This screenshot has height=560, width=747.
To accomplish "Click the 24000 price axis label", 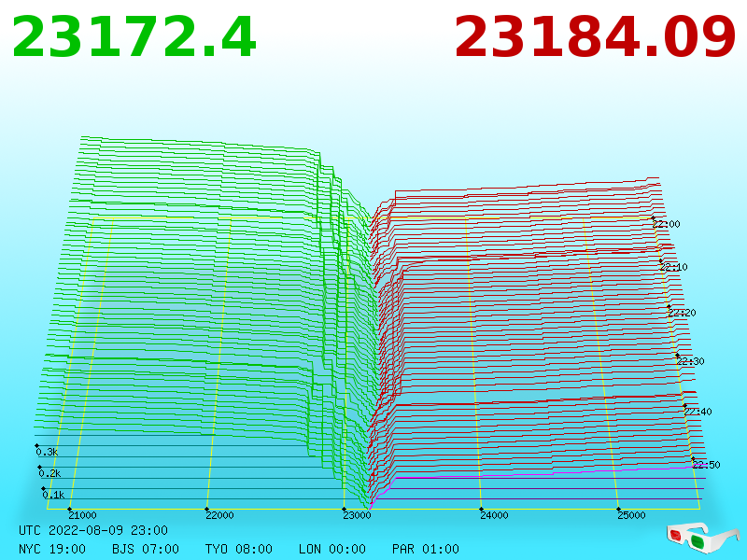I will click(x=494, y=515).
